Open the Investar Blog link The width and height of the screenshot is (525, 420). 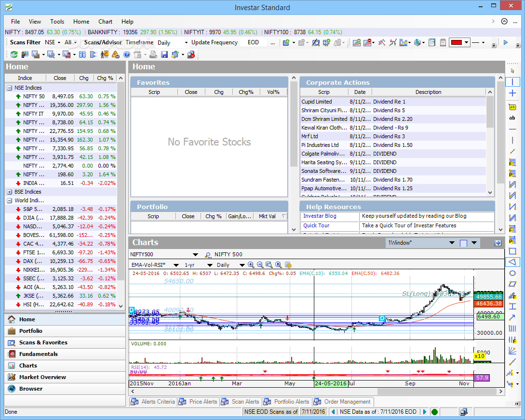click(320, 216)
